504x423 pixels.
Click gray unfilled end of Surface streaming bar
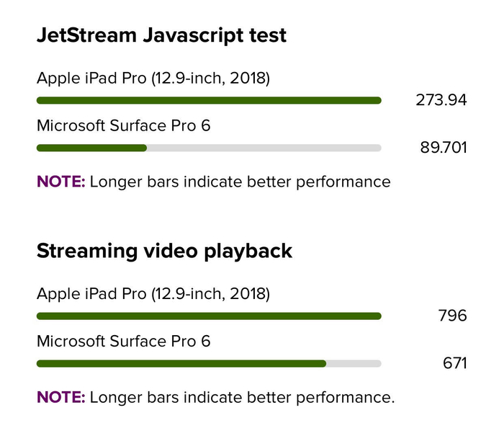[x=354, y=363]
